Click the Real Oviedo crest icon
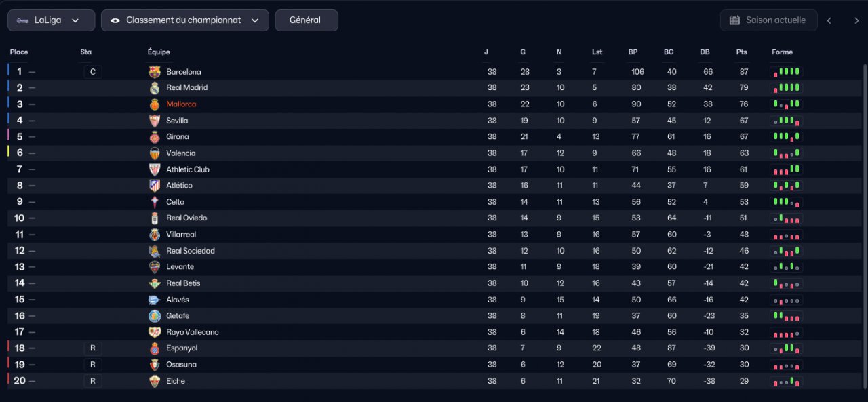This screenshot has height=402, width=868. pos(155,218)
